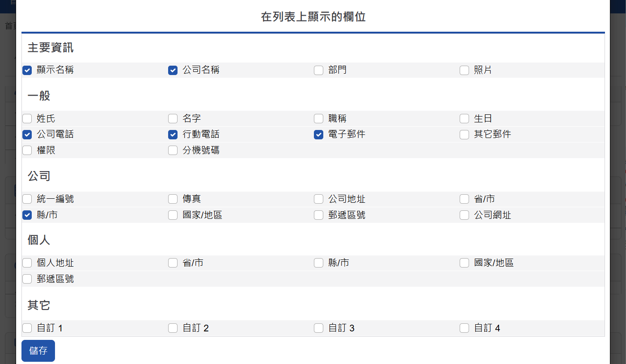The image size is (626, 364).
Task: Enable the 名字 checkbox
Action: 173,118
